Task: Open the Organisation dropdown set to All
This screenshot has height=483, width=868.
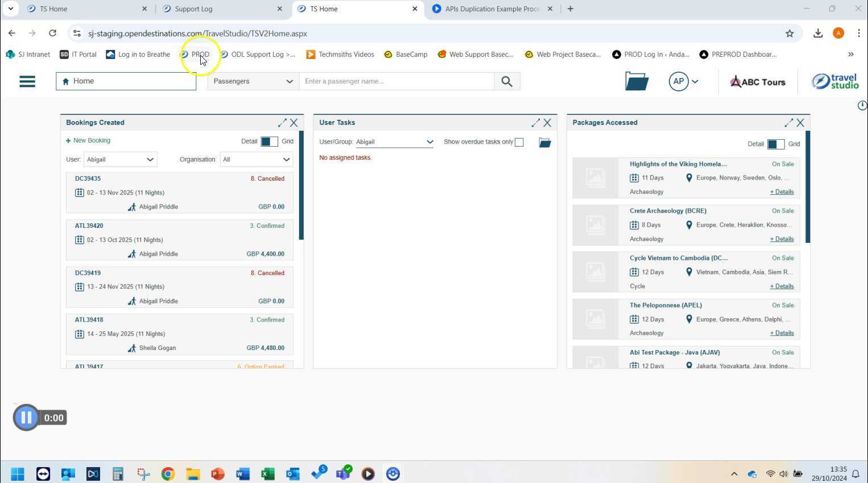Action: pos(257,160)
